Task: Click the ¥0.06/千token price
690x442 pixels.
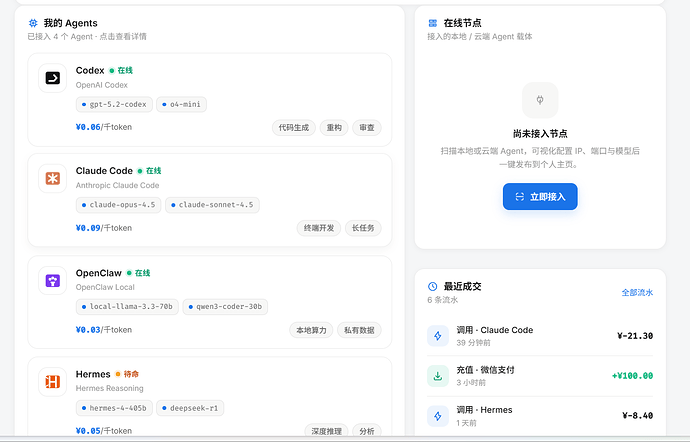Action: [104, 127]
